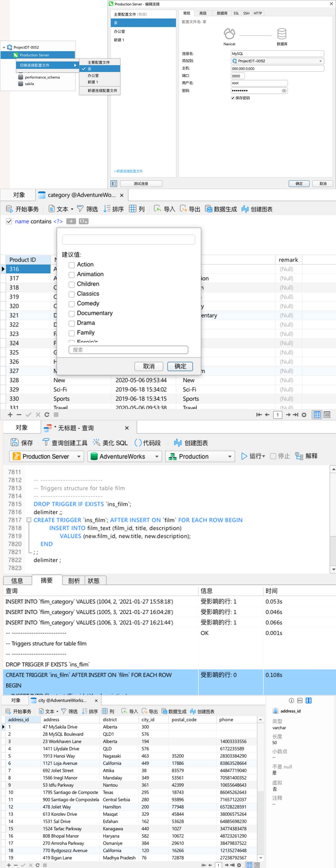
Task: Select 办公室 in the profile context menu
Action: pos(93,76)
